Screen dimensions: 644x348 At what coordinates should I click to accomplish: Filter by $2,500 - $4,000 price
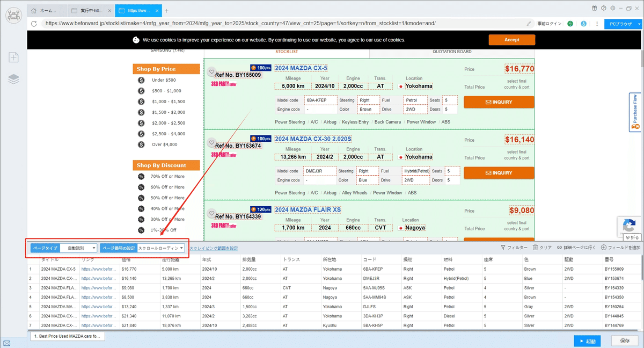169,134
